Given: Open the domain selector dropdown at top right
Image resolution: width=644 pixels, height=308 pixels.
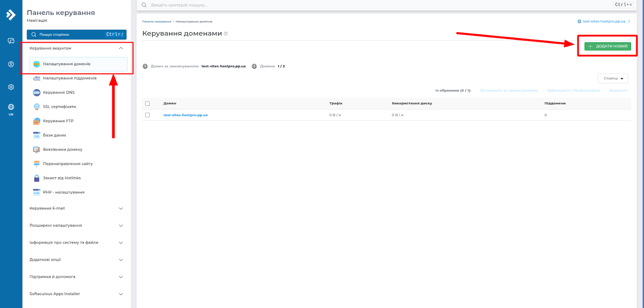Looking at the screenshot, I should coord(604,21).
